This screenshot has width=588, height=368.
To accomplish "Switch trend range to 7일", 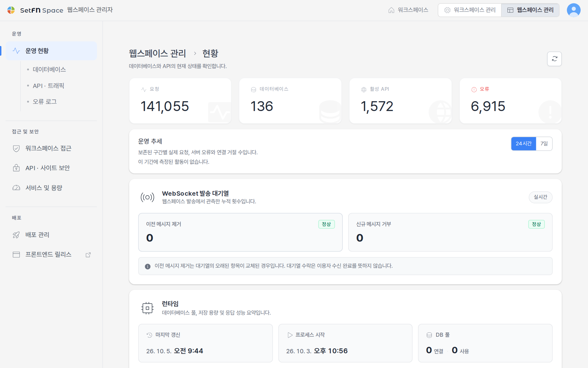I will point(544,144).
